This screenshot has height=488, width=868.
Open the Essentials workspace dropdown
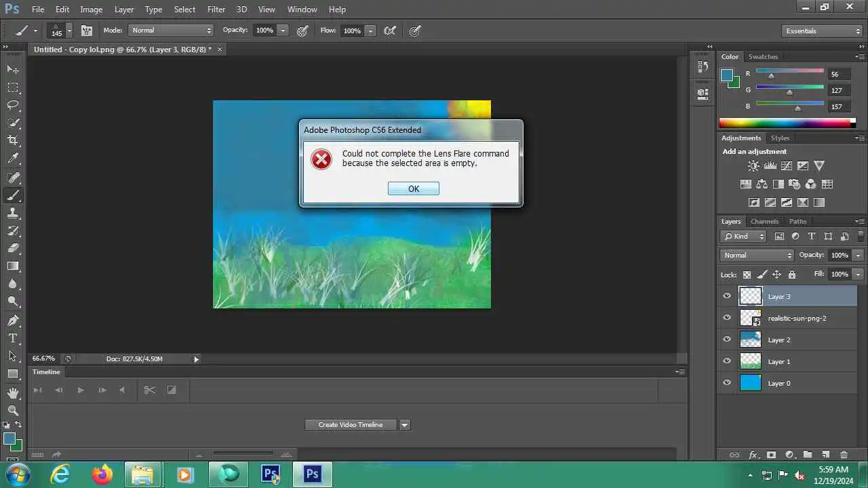[x=822, y=30]
